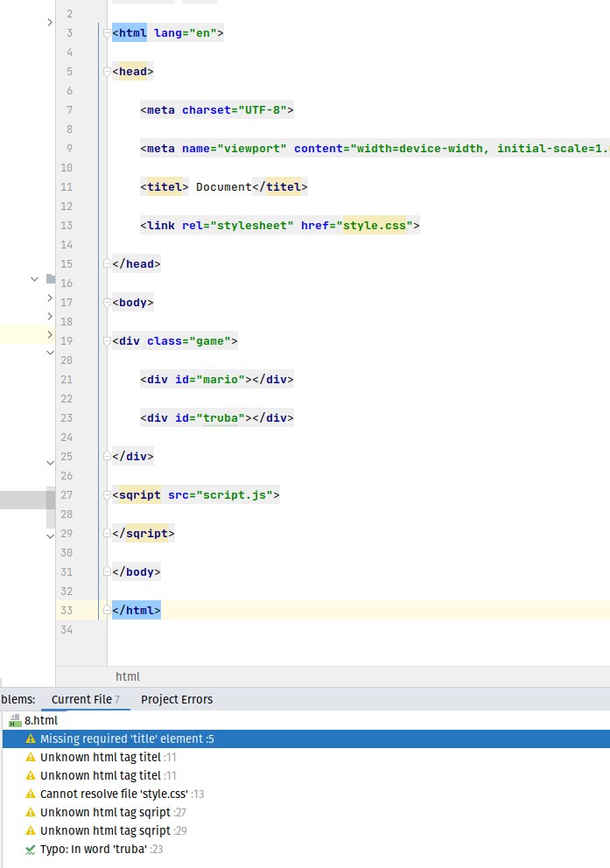This screenshot has width=610, height=868.
Task: Open the Project Errors tab
Action: (x=177, y=699)
